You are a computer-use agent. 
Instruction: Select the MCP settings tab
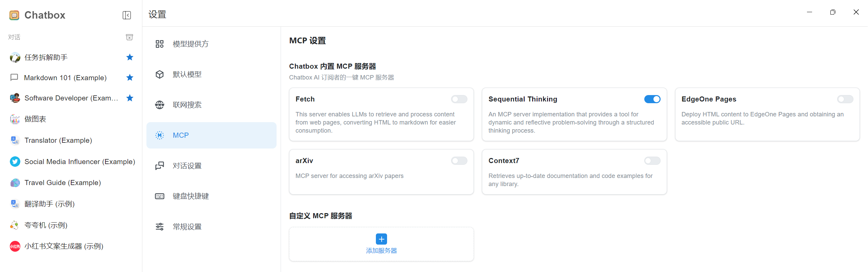[211, 135]
